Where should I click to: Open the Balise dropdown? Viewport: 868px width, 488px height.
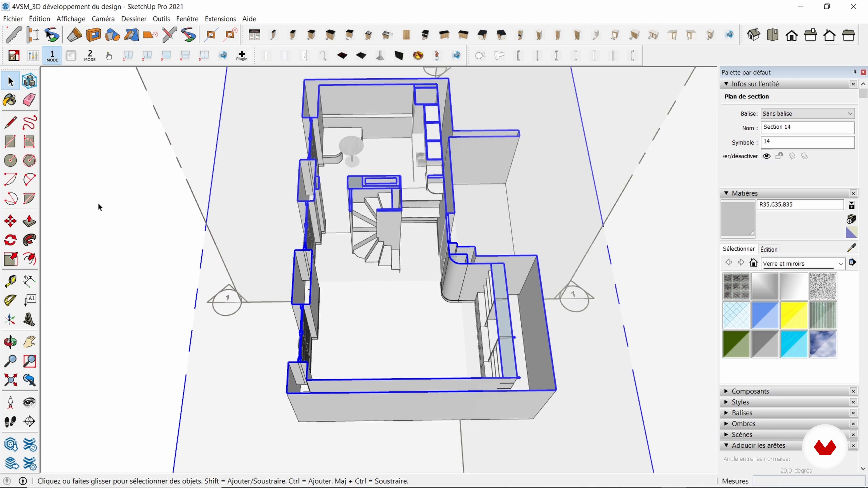807,113
